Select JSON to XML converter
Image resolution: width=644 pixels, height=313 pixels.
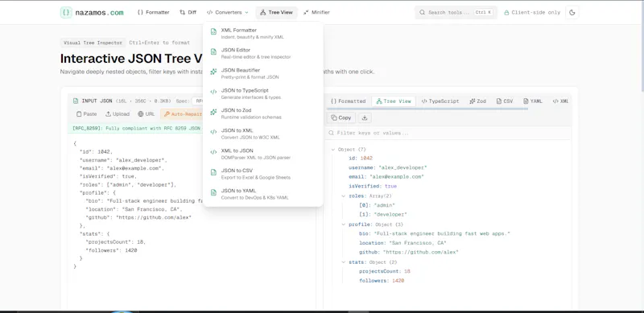click(263, 134)
